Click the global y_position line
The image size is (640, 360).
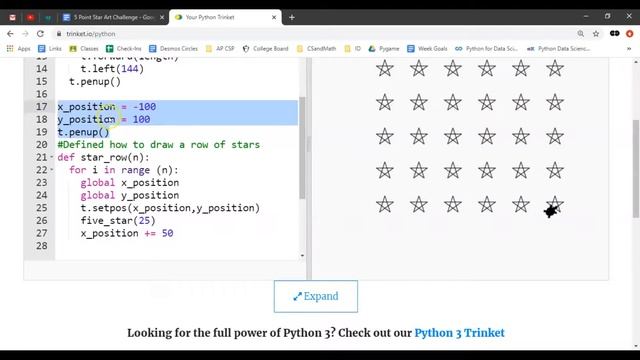pyautogui.click(x=130, y=195)
